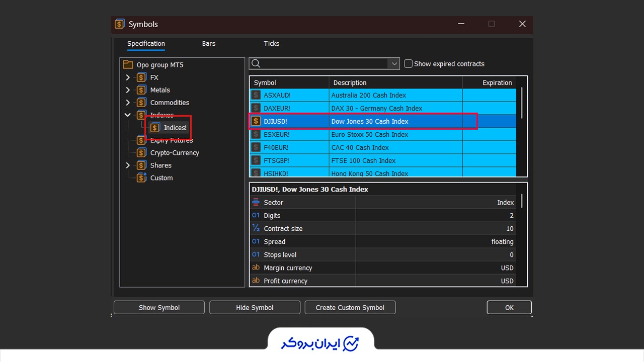Viewport: 644px width, 362px height.
Task: Switch to the Bars tab
Action: (x=209, y=44)
